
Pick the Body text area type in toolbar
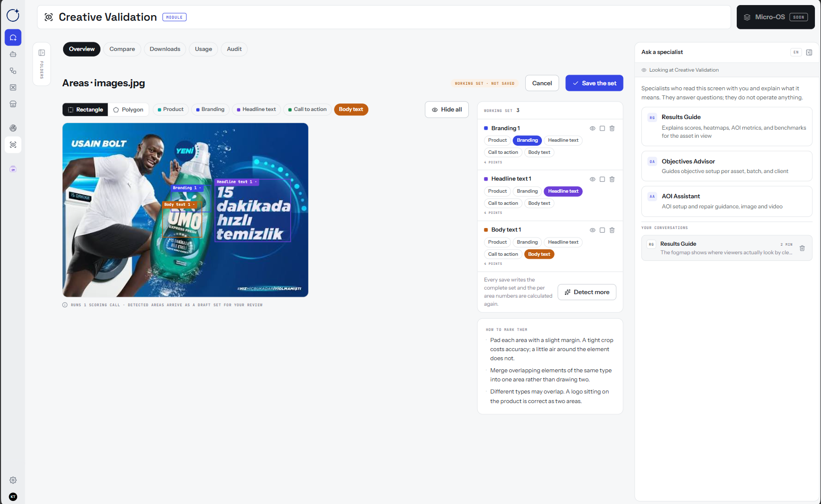(x=351, y=109)
